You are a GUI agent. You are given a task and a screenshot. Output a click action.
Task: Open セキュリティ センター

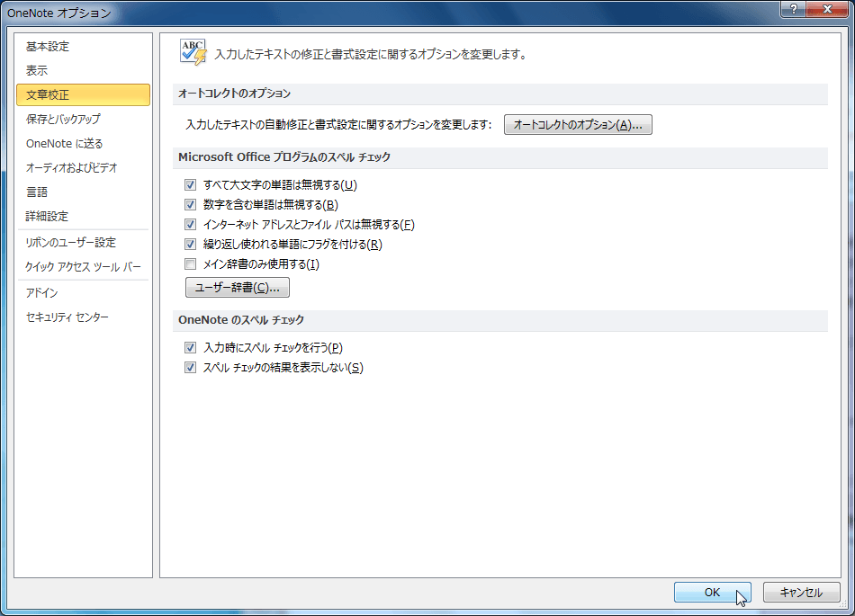coord(83,317)
